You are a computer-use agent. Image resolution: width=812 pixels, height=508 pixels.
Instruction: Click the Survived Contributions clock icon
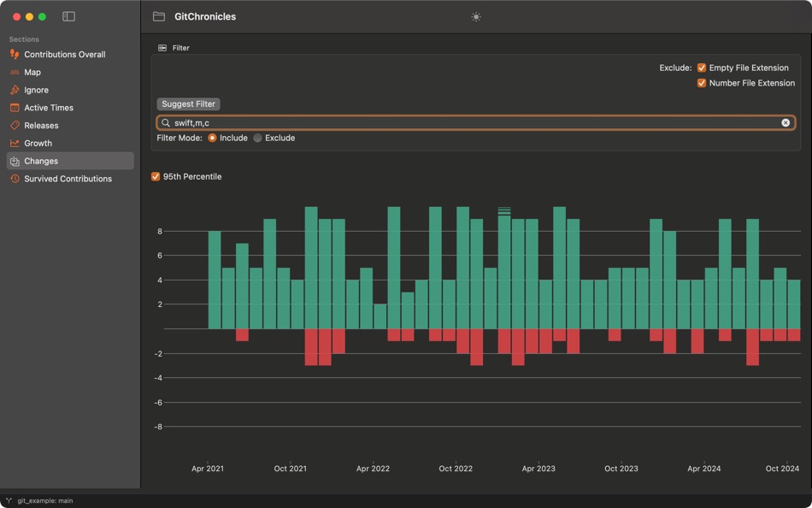click(15, 179)
